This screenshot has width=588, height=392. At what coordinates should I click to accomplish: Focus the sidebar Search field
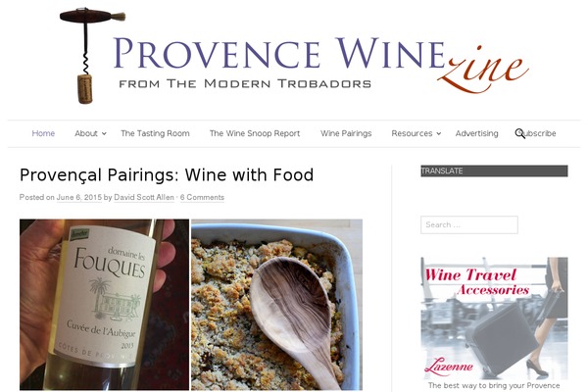pyautogui.click(x=469, y=224)
